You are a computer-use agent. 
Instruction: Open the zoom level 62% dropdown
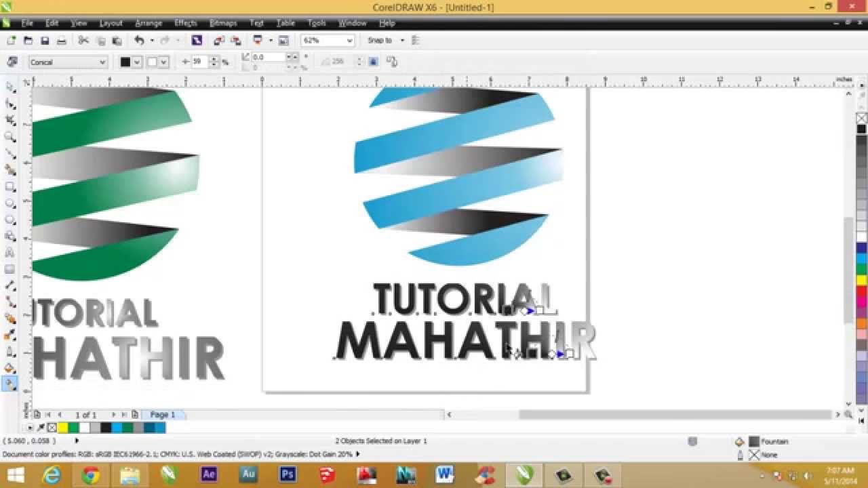349,41
